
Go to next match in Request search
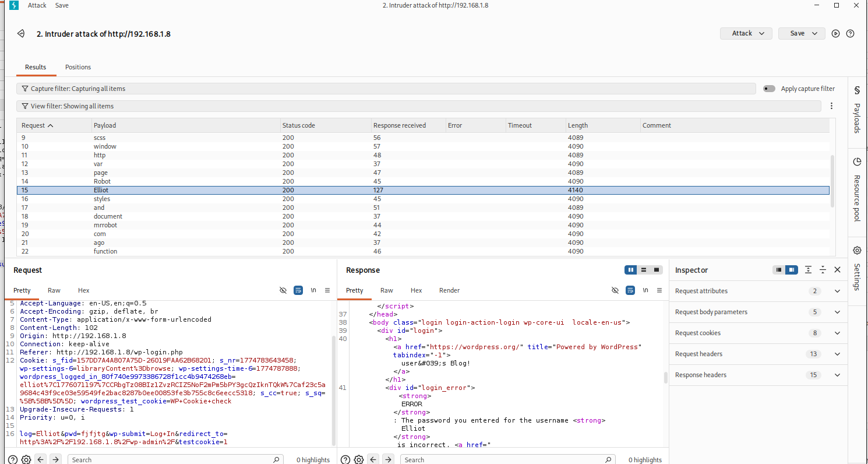coord(55,459)
